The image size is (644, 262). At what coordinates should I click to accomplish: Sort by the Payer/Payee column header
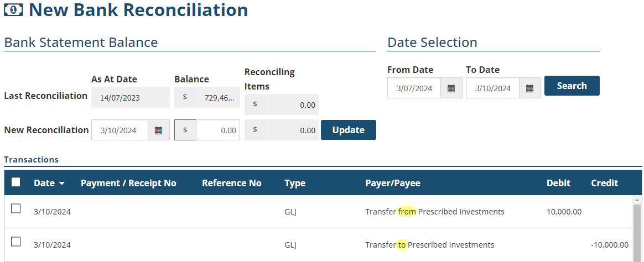point(392,184)
